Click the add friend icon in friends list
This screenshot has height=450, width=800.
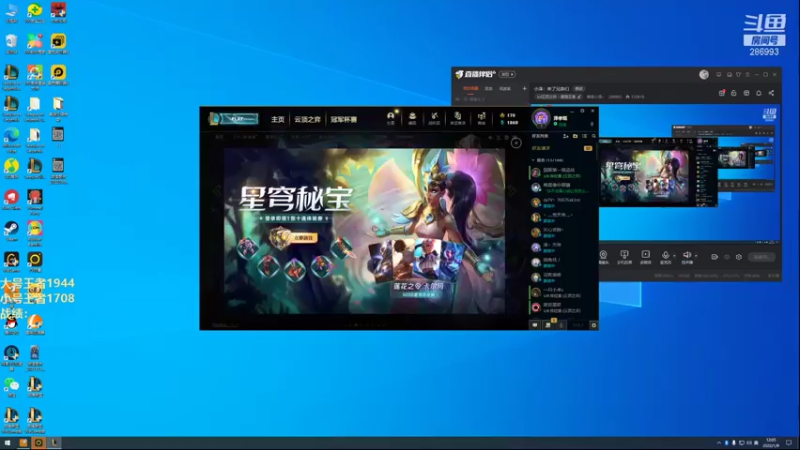(565, 136)
